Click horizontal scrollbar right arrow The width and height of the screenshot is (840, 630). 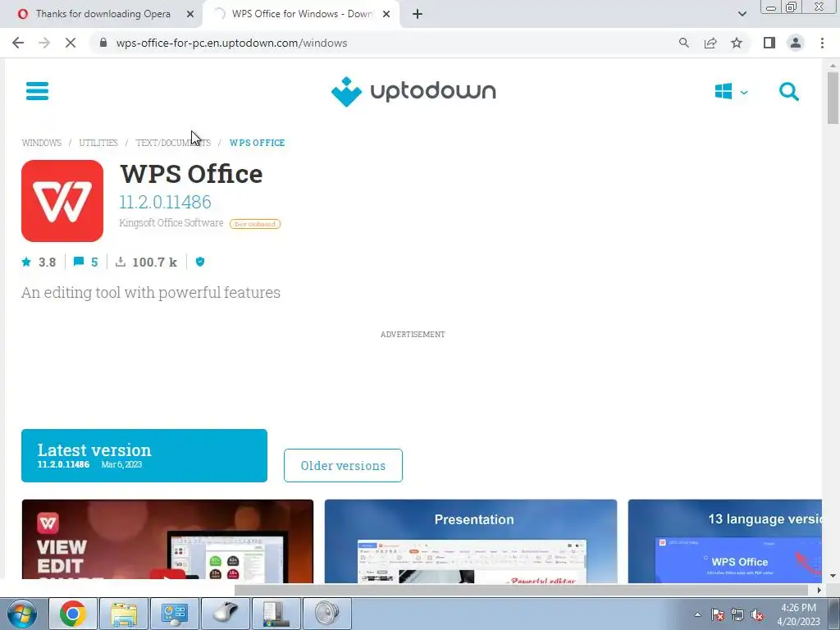pyautogui.click(x=819, y=590)
